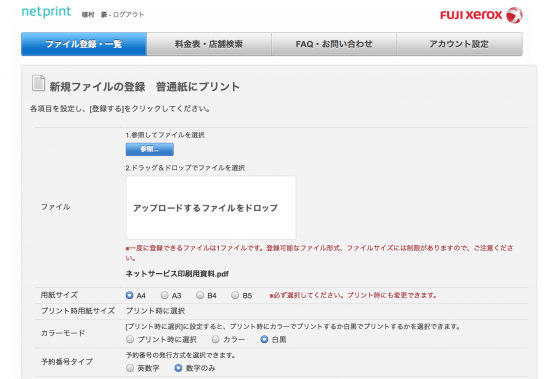Select 数字のみ reservation number type

[x=179, y=368]
